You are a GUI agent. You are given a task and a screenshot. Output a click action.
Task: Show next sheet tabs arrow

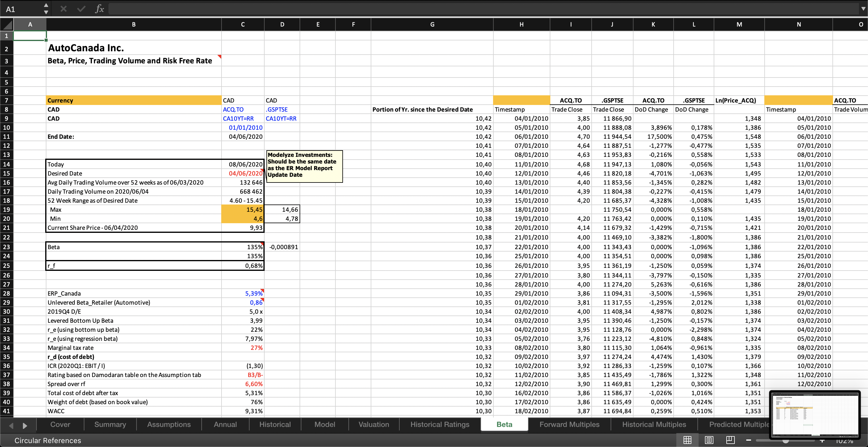point(25,425)
